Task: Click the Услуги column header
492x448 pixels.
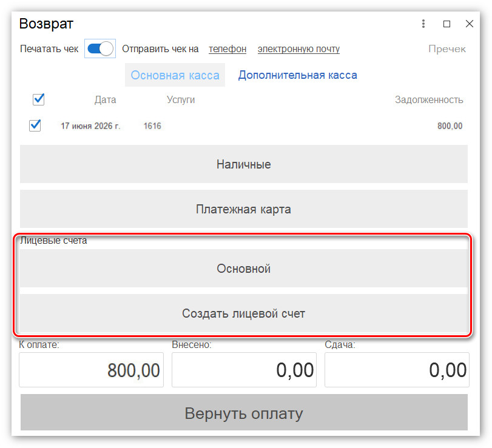Action: pos(181,99)
